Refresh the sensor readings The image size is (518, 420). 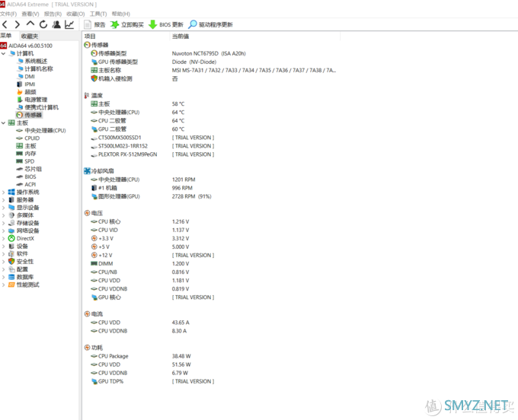pos(43,24)
